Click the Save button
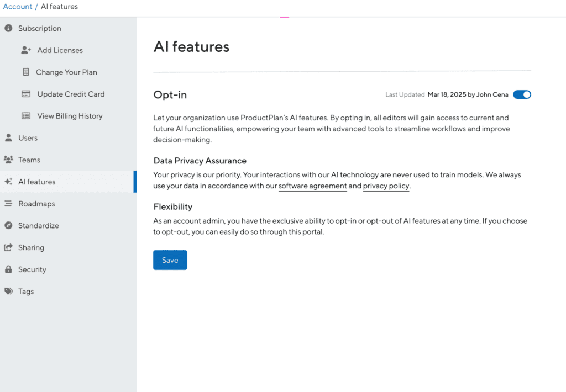566x392 pixels. tap(170, 259)
